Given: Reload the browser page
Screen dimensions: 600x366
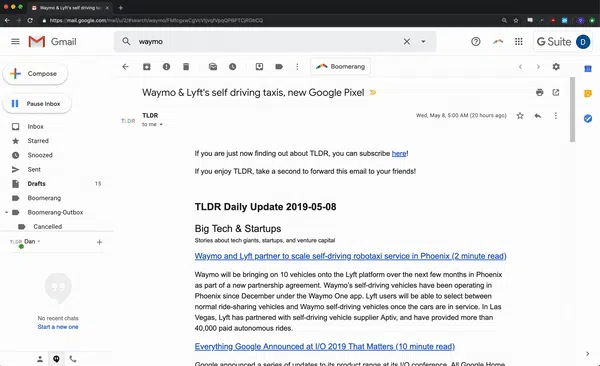Looking at the screenshot, I should [x=30, y=20].
